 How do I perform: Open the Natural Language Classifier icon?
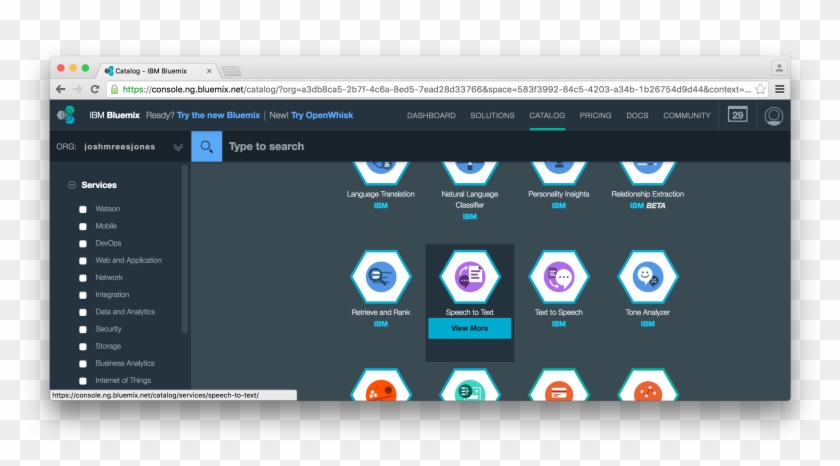[x=469, y=172]
